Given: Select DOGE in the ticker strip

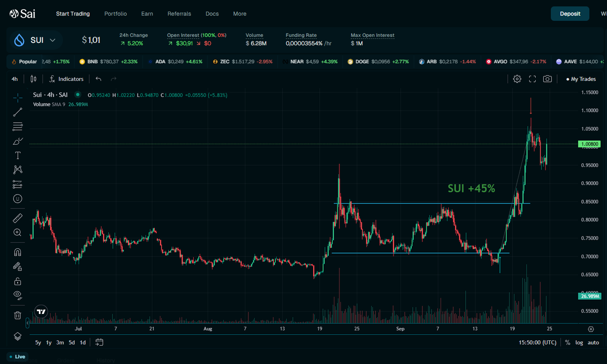Looking at the screenshot, I should 379,62.
